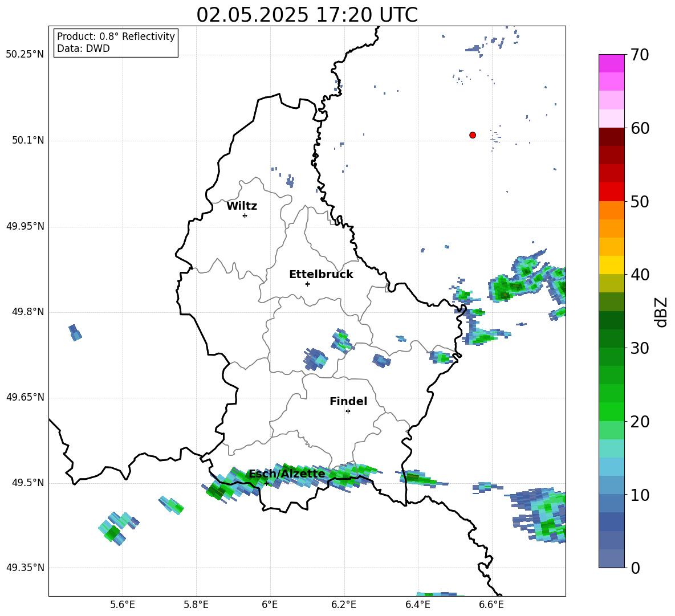Click the 49.65°N latitude label
Image resolution: width=675 pixels, height=616 pixels.
[x=25, y=397]
